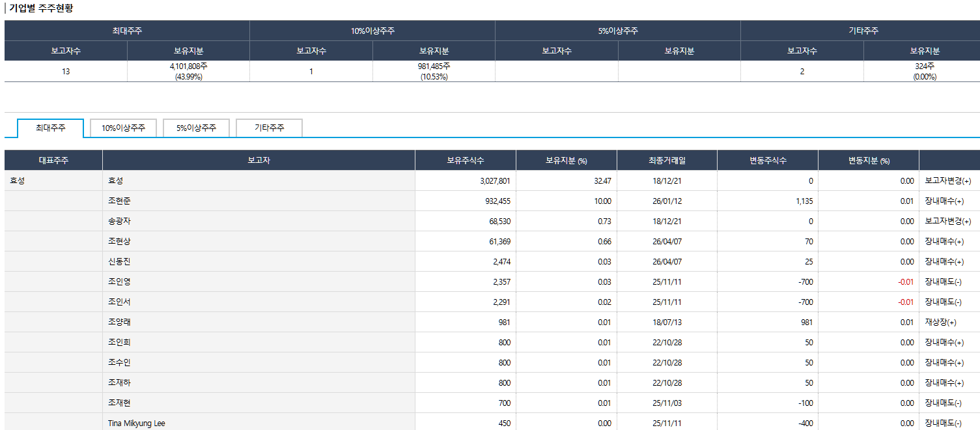
Task: Select reporter 조현준 in the table
Action: click(x=120, y=201)
